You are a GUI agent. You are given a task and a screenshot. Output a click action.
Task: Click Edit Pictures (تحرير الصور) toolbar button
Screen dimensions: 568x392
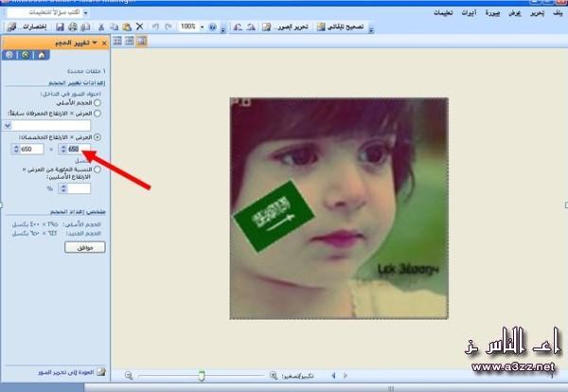[286, 27]
